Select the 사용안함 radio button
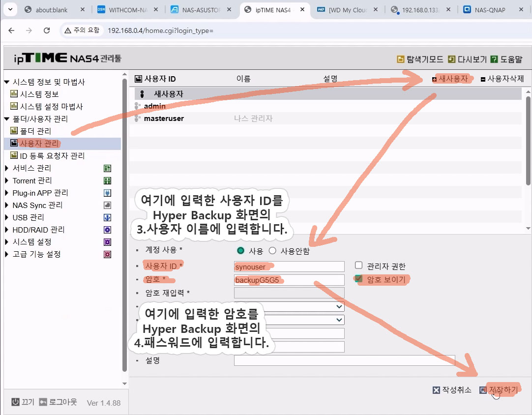The height and width of the screenshot is (415, 532). click(272, 251)
